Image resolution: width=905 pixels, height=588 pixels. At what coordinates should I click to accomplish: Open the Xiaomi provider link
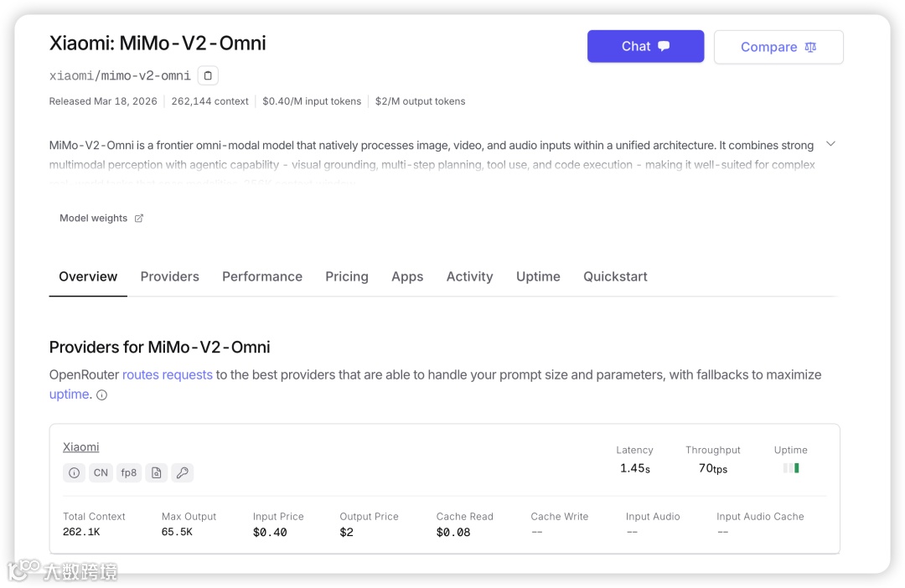point(81,447)
